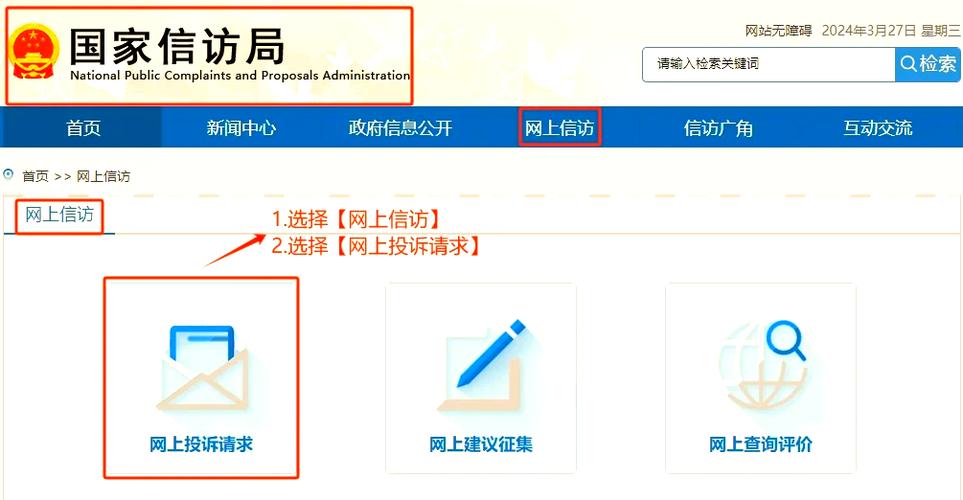963x500 pixels.
Task: Open the envelope icon for 网上投诉请求
Action: 202,369
